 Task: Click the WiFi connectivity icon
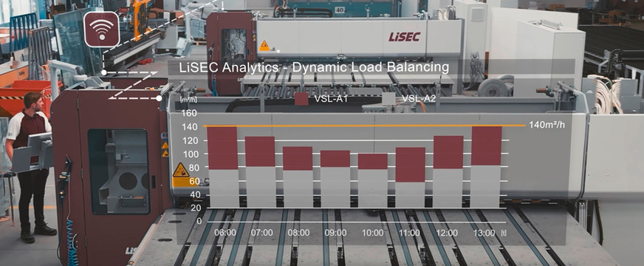pyautogui.click(x=102, y=30)
